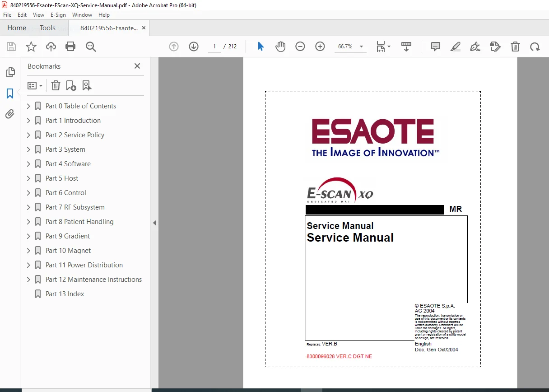Expand Part 4 Software bookmark

(28, 164)
